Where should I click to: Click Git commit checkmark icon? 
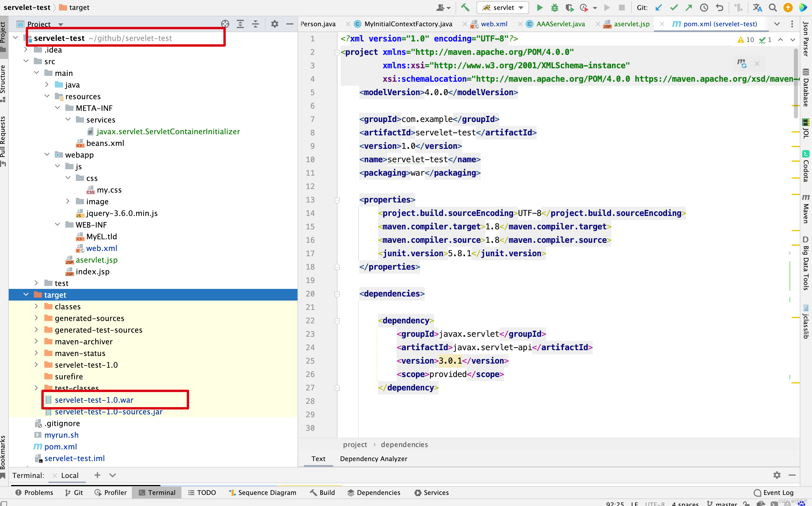click(x=674, y=8)
